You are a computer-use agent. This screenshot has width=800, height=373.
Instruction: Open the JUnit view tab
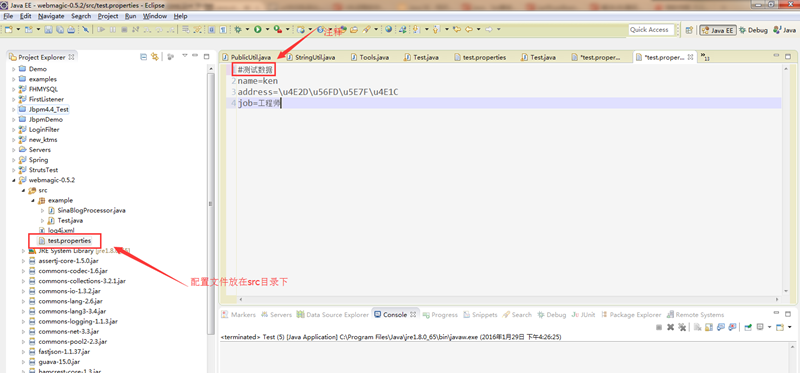point(584,315)
